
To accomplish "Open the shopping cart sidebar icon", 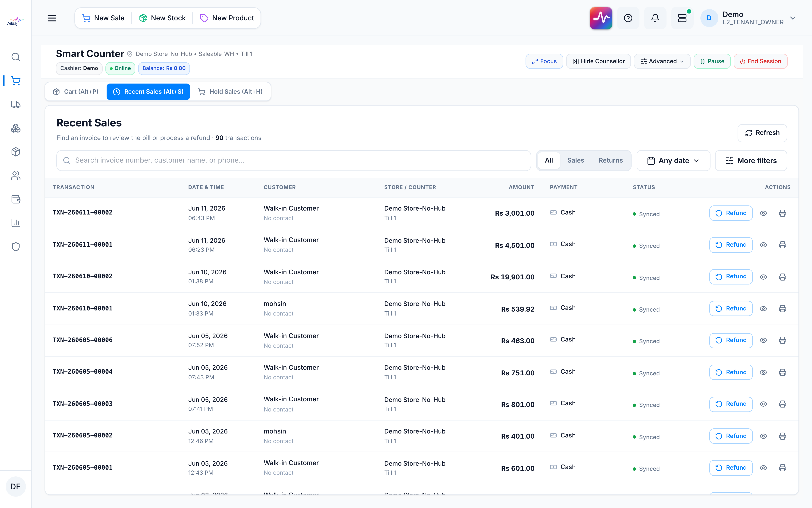I will point(16,81).
